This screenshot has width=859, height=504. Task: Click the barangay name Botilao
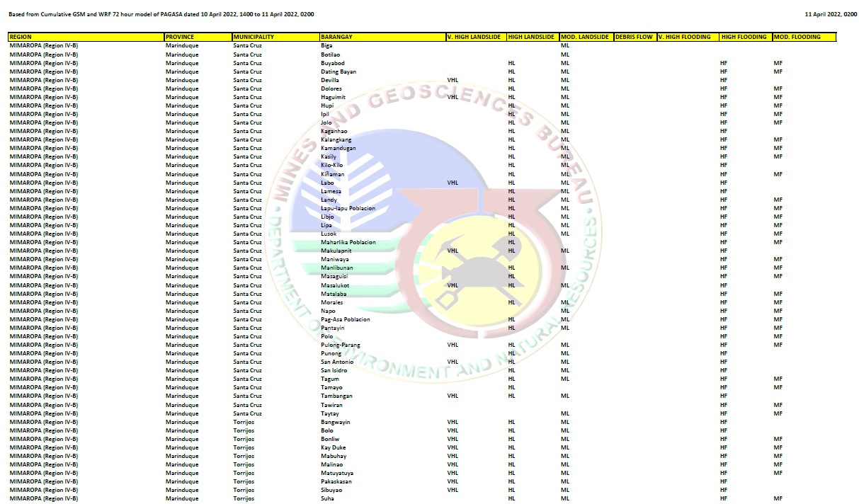click(331, 55)
